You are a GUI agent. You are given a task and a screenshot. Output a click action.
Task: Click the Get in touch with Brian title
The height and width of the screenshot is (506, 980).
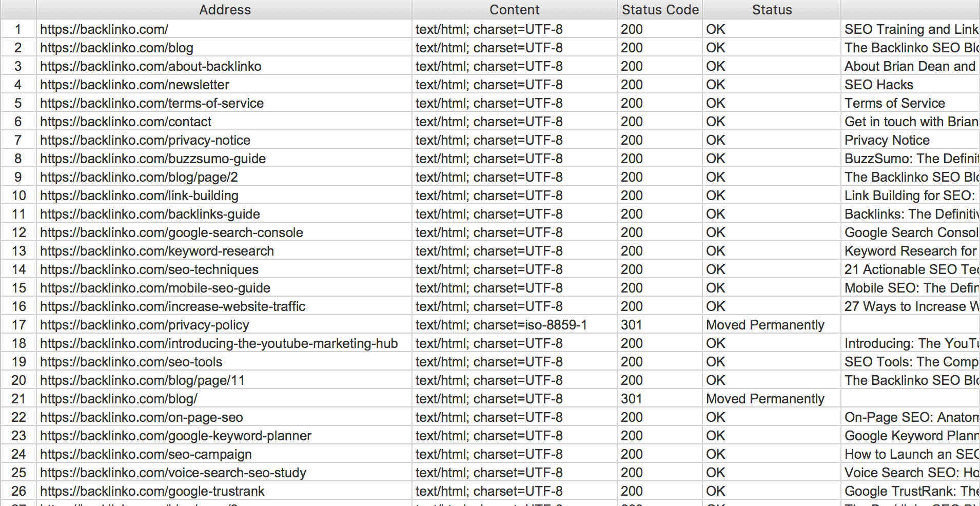coord(911,122)
